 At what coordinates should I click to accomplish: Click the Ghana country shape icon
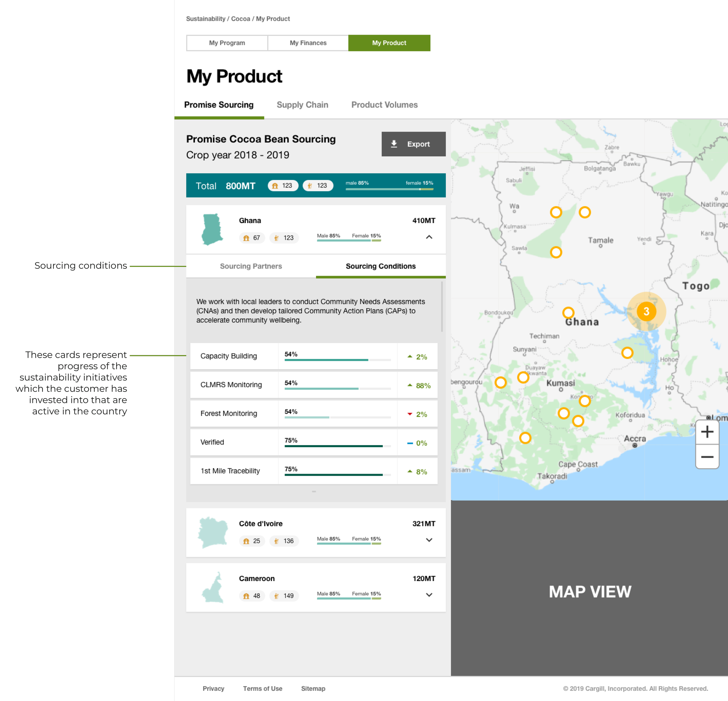212,229
